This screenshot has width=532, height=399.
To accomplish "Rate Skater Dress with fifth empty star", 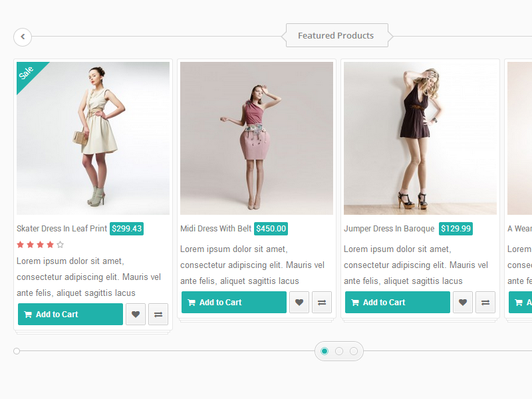I will pos(60,244).
